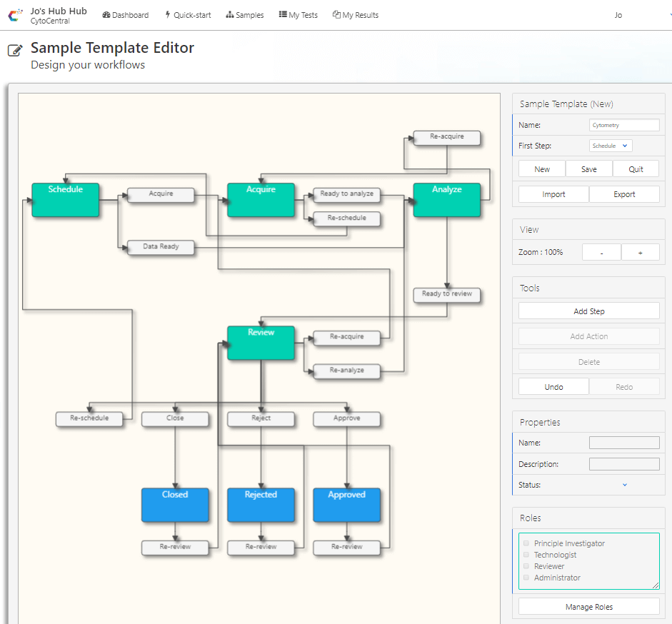This screenshot has height=624, width=672.
Task: Select the Re-acquire action beside Review
Action: (347, 338)
